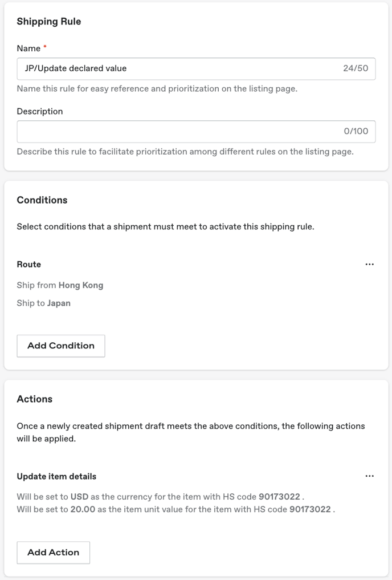The height and width of the screenshot is (580, 392).
Task: Click the 24/50 character counter
Action: [356, 68]
